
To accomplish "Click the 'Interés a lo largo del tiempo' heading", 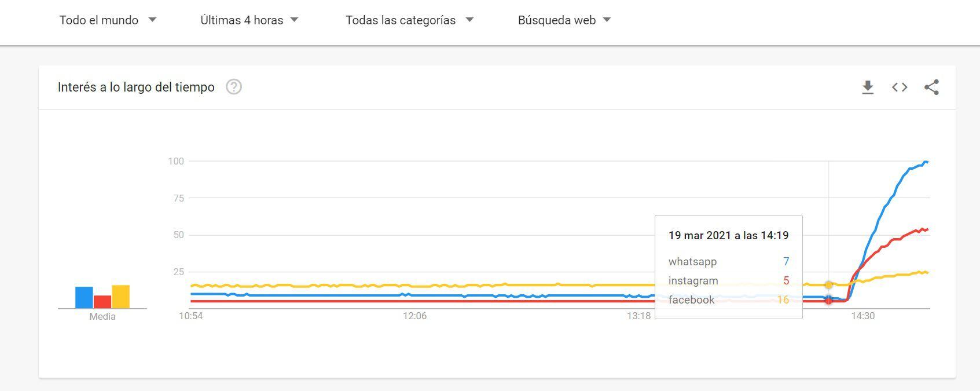I will [136, 87].
